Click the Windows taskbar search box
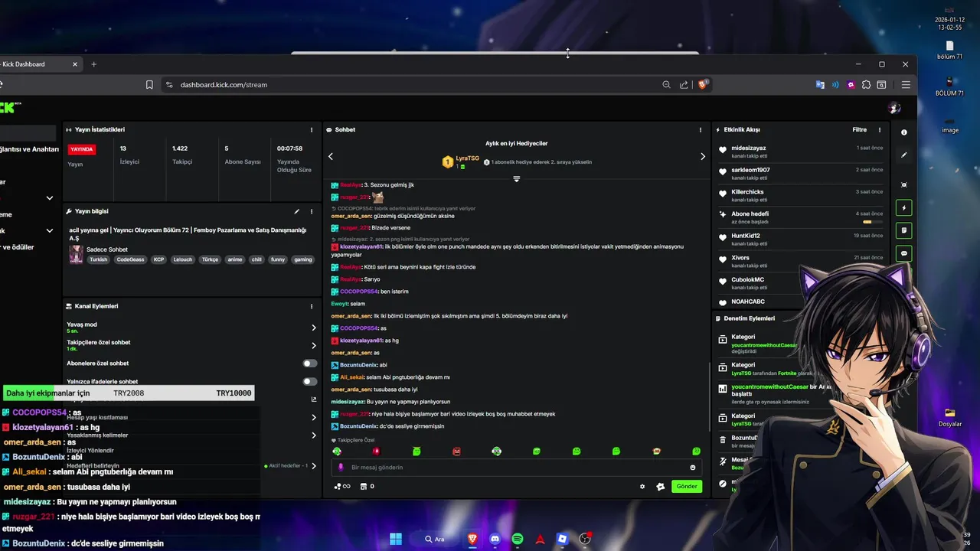The height and width of the screenshot is (551, 980). [x=435, y=539]
